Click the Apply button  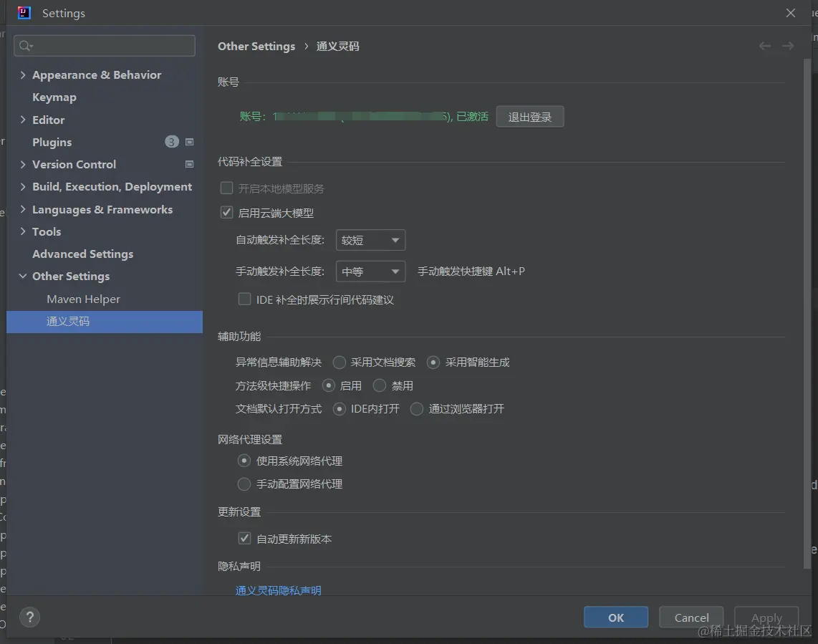(766, 617)
